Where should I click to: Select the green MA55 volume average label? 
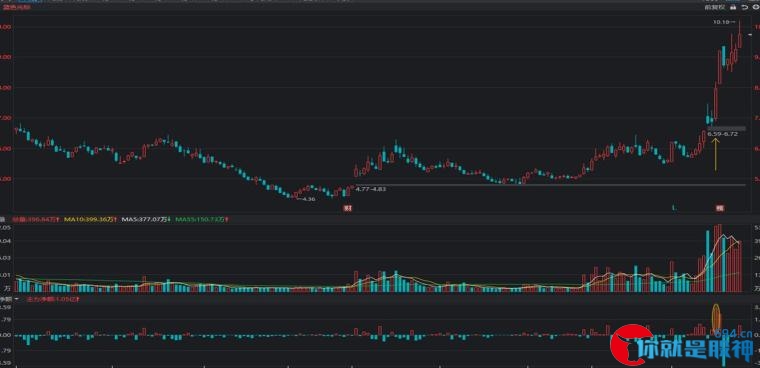click(x=202, y=220)
